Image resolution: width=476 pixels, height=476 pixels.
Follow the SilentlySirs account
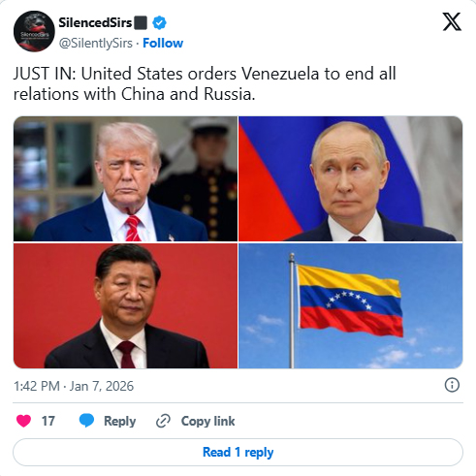163,43
